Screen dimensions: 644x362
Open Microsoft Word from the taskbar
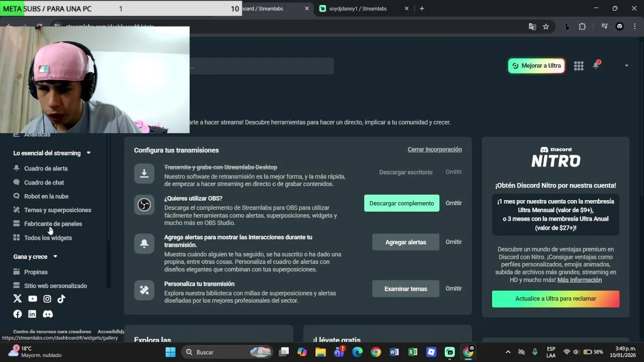click(394, 352)
